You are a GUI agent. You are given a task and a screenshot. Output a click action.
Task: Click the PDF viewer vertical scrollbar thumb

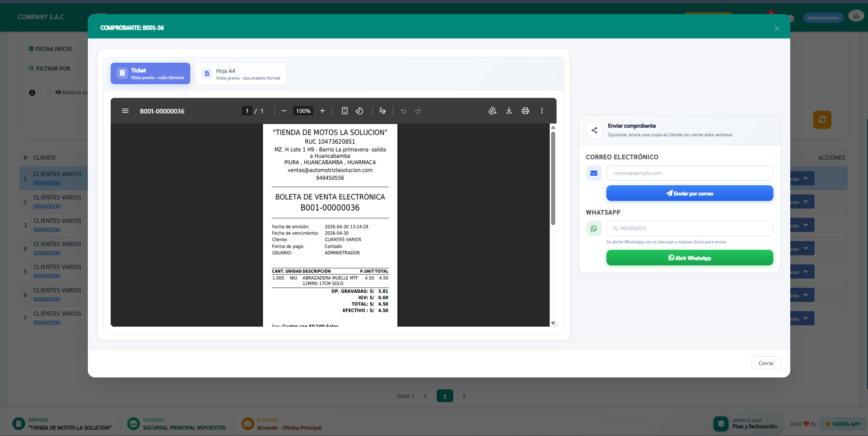pos(553,178)
